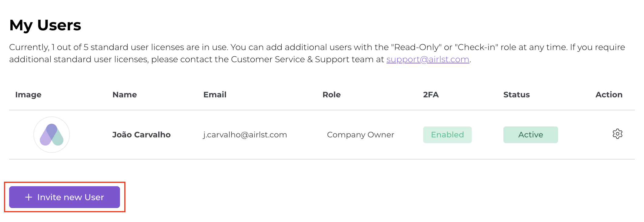644x222 pixels.
Task: Open the settings gear for João Carvalho
Action: point(617,134)
